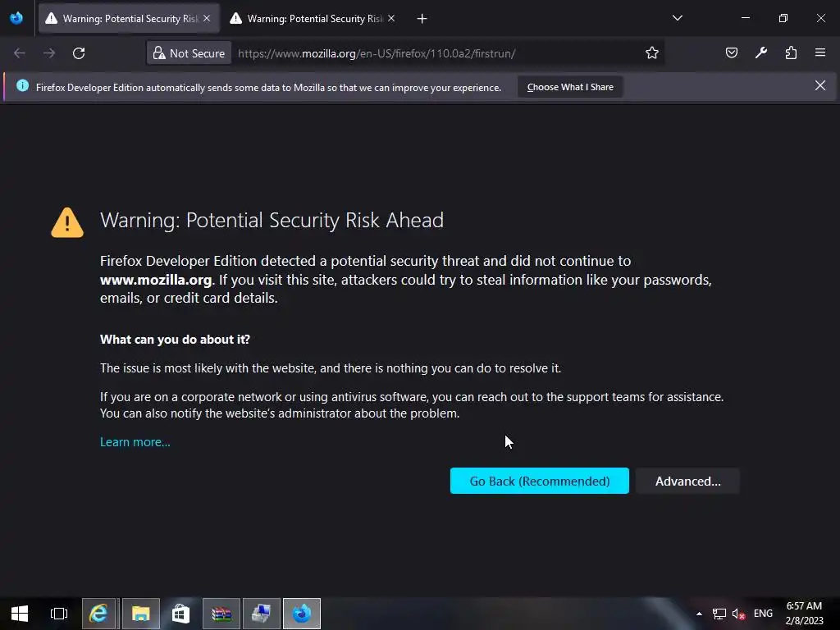This screenshot has width=840, height=630.
Task: Select Firefox Developer Edition taskbar icon
Action: point(302,614)
